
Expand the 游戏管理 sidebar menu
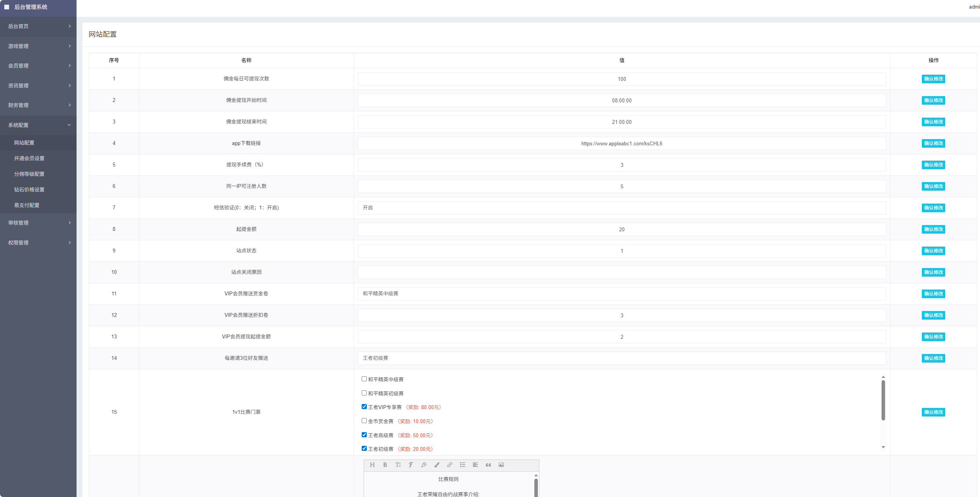pos(38,46)
